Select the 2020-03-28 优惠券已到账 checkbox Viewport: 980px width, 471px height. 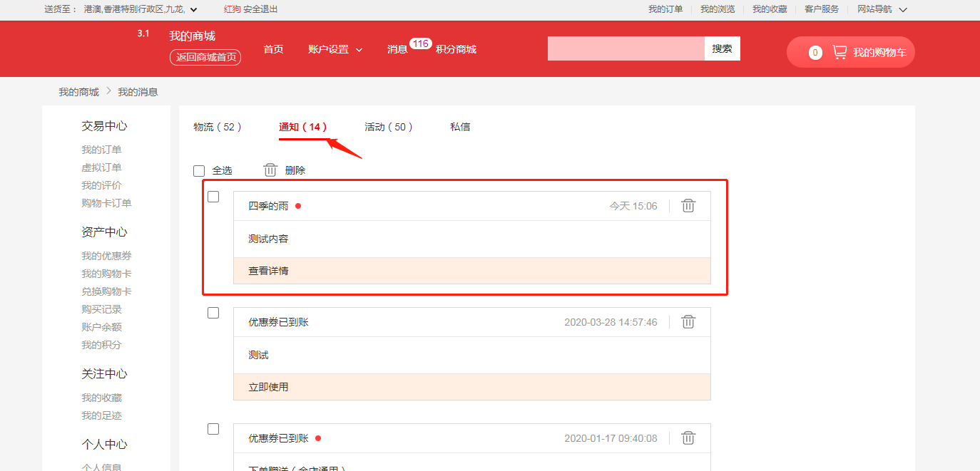(213, 313)
